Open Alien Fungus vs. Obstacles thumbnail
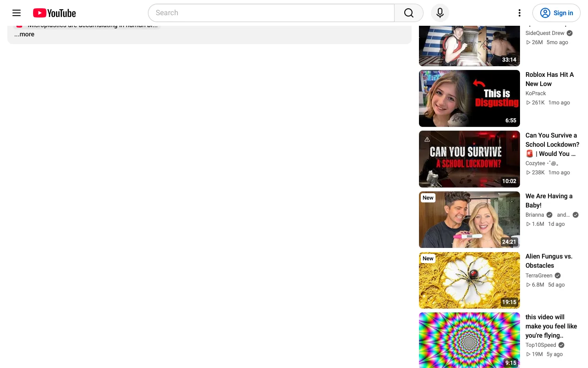Screen dimensions: 588x368 click(x=469, y=280)
